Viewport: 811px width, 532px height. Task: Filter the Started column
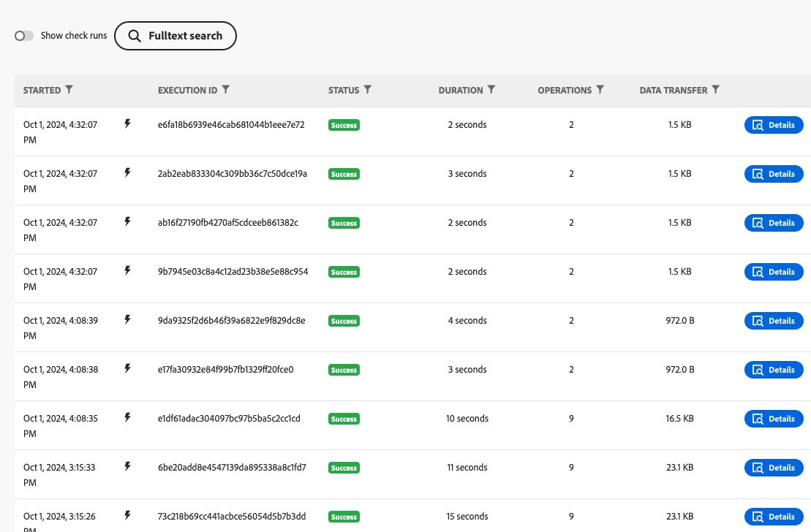[x=69, y=89]
